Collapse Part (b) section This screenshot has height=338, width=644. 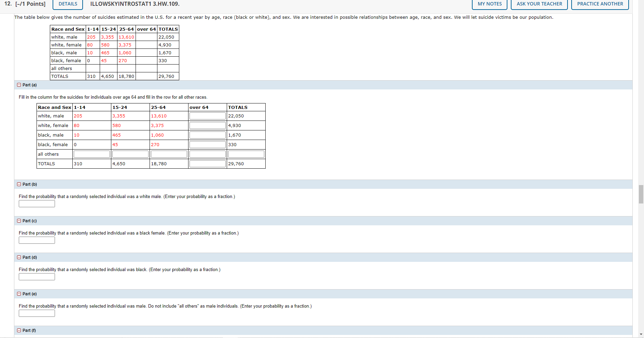tap(19, 184)
